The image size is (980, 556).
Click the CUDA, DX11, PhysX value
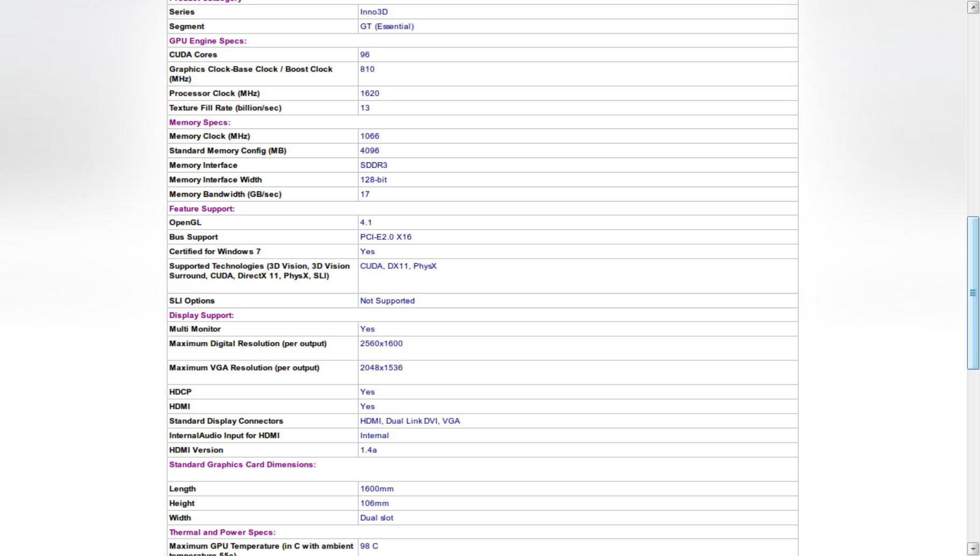point(398,266)
